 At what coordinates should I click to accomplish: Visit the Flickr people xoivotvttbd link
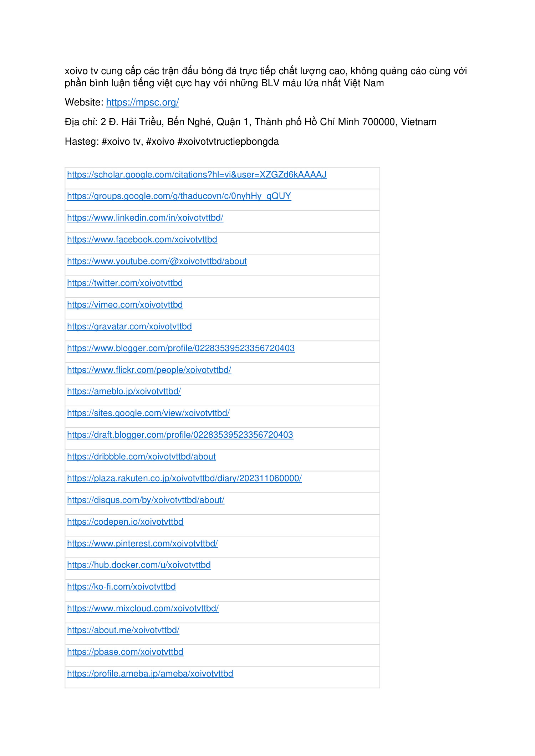(149, 370)
